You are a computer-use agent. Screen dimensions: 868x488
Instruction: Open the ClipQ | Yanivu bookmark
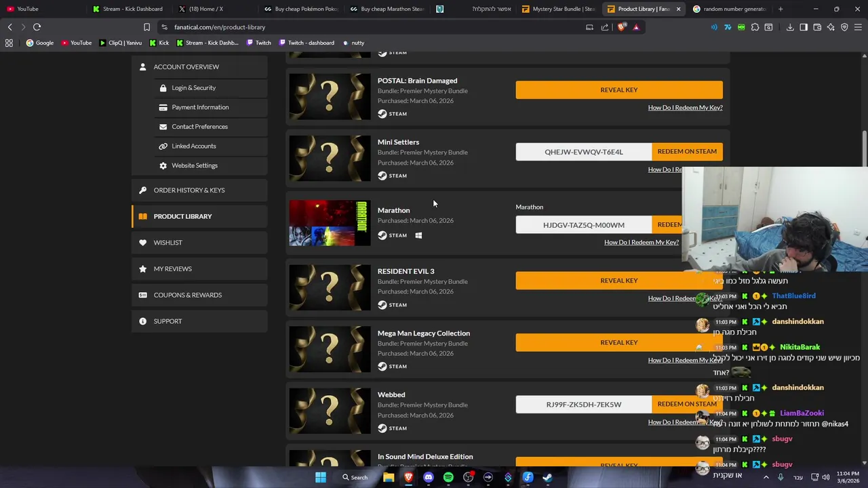pos(121,43)
